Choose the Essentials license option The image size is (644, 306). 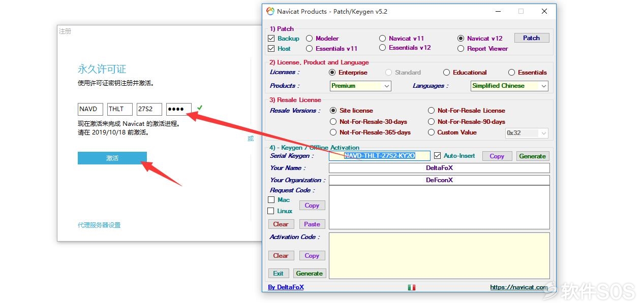(511, 73)
